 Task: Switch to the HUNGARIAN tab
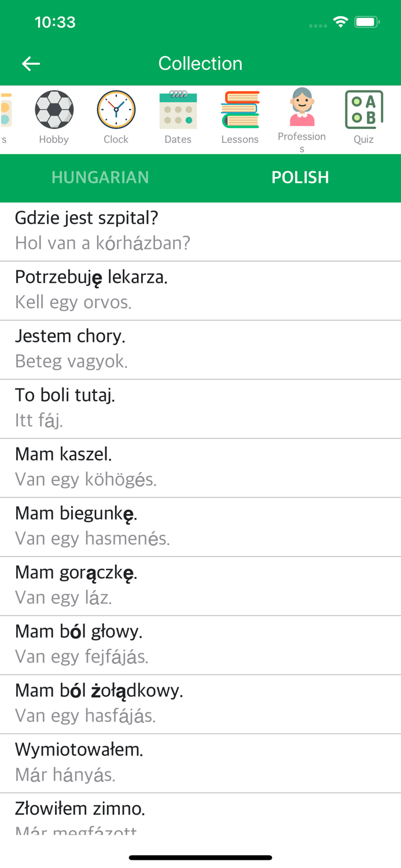(x=100, y=178)
